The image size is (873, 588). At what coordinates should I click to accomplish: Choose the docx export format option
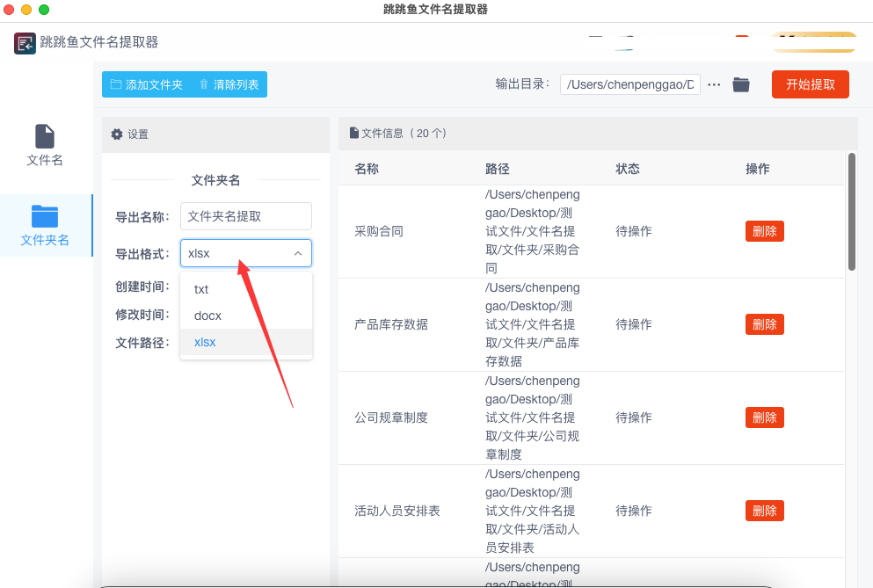245,316
